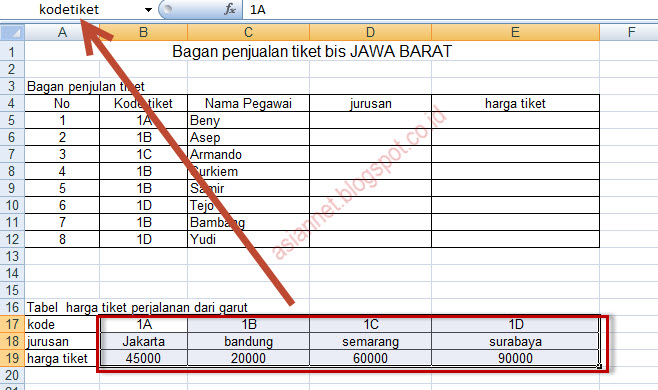
Task: Click the 'harga tiket' label cell in row 19
Action: tap(61, 358)
